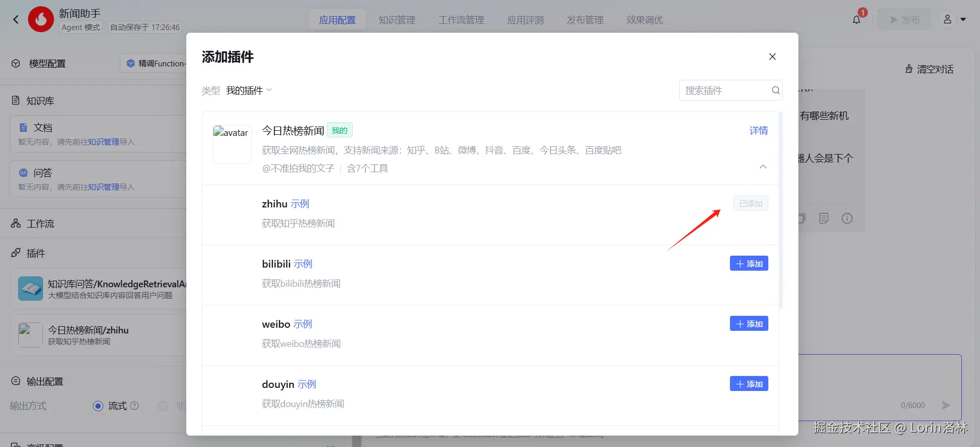Collapse the 今日热榜新闻 tool list chevron
980x447 pixels.
[763, 166]
